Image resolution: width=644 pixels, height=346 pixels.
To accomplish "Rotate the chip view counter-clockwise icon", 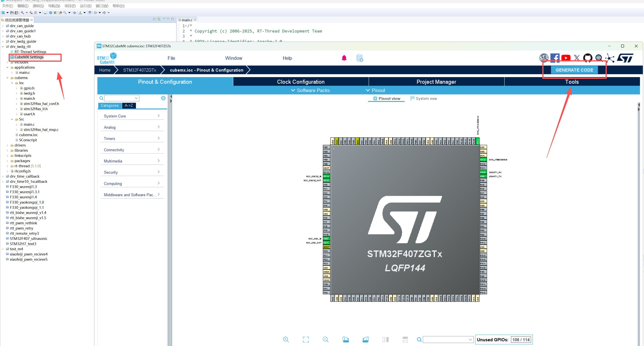I will pyautogui.click(x=366, y=339).
